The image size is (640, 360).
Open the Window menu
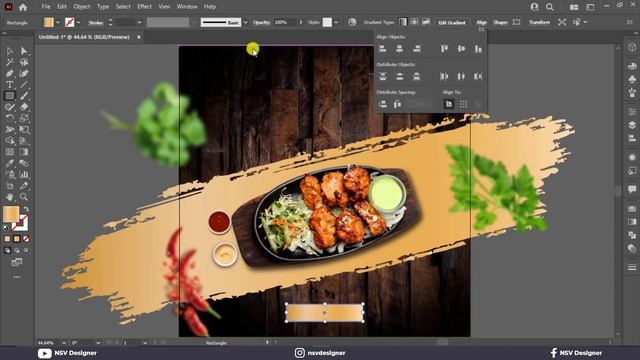(187, 7)
